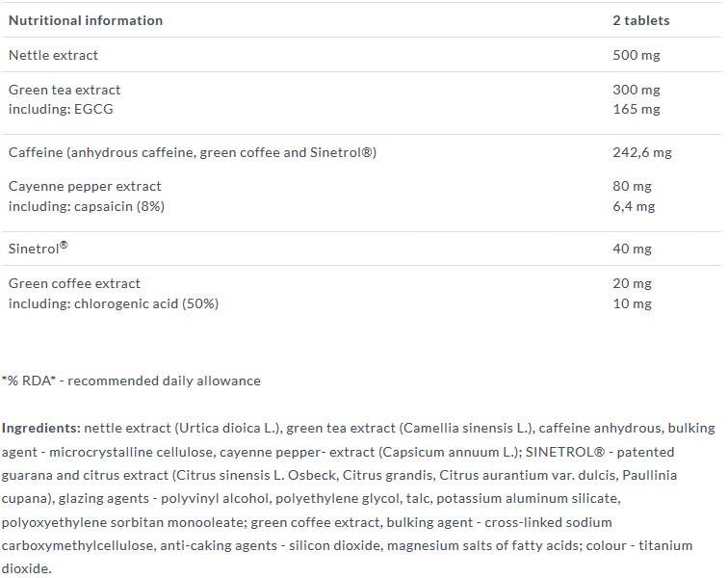The height and width of the screenshot is (578, 728).
Task: Click the 'including: chlorogenic acid (50%)' sub-label
Action: coord(114,303)
